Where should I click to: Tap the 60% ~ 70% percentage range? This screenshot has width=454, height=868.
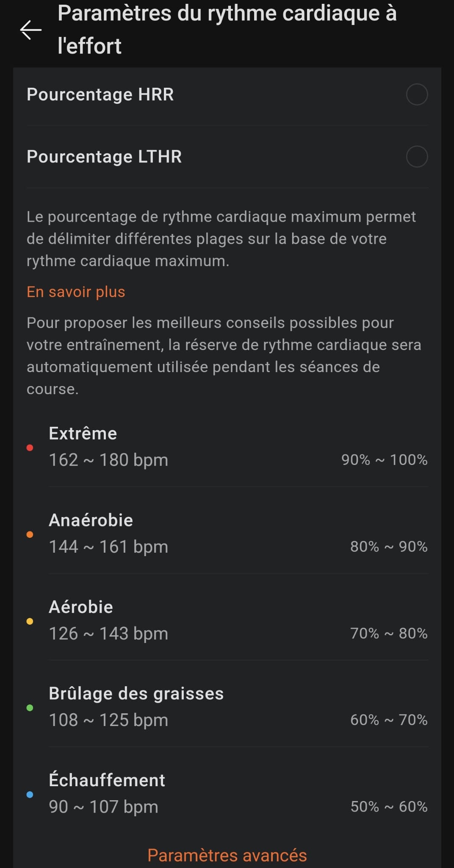389,720
